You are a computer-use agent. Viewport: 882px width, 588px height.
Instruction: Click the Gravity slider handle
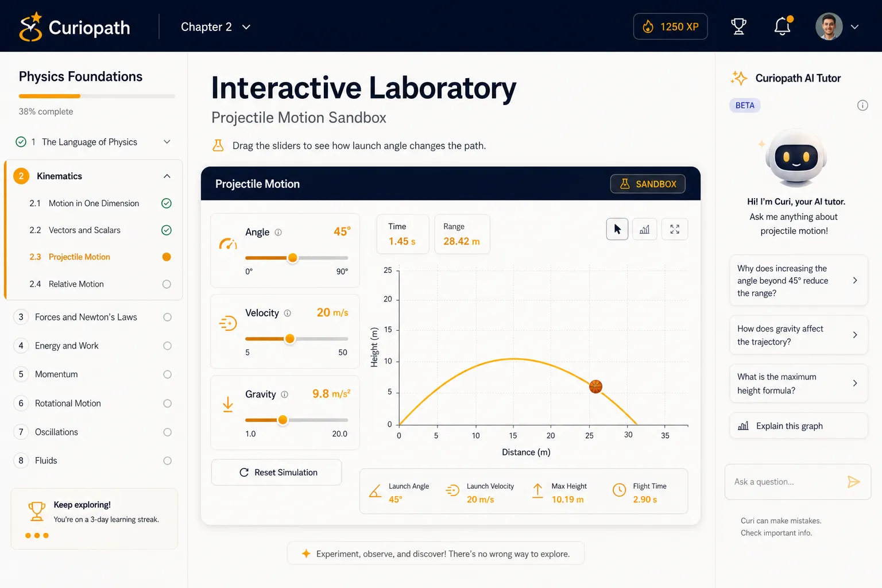coord(283,420)
